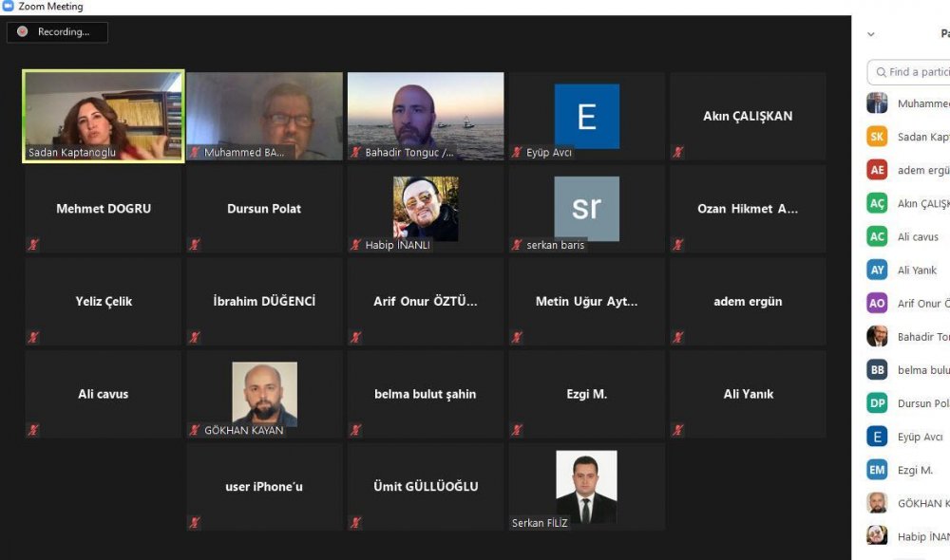Viewport: 950px width, 560px height.
Task: Click the Zoom logo in the title bar
Action: pyautogui.click(x=9, y=7)
